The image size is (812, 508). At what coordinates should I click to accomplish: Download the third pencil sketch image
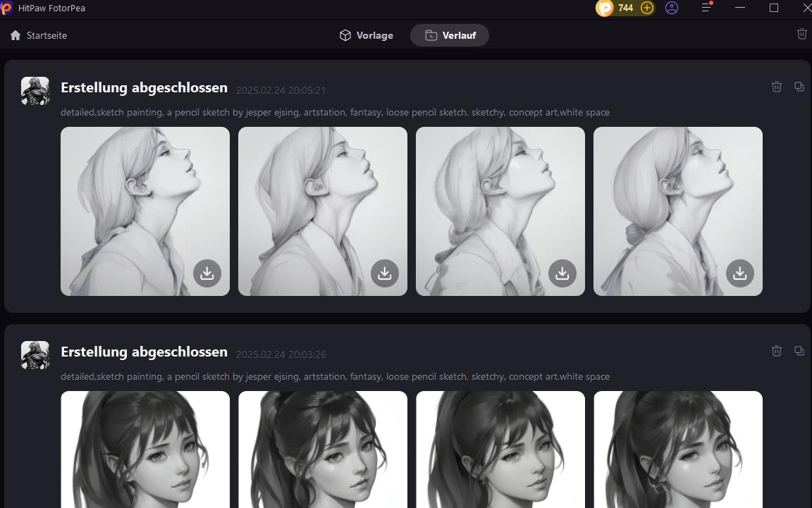coord(562,273)
